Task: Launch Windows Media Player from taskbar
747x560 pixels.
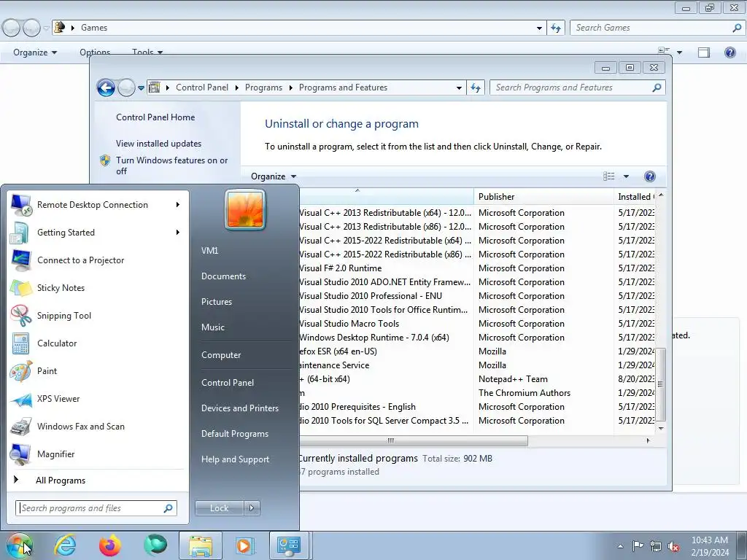Action: click(245, 545)
